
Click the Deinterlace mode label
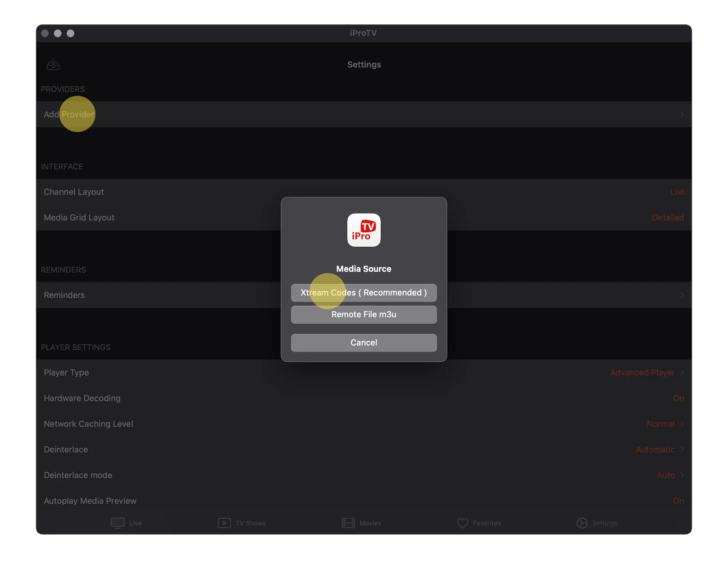point(78,475)
